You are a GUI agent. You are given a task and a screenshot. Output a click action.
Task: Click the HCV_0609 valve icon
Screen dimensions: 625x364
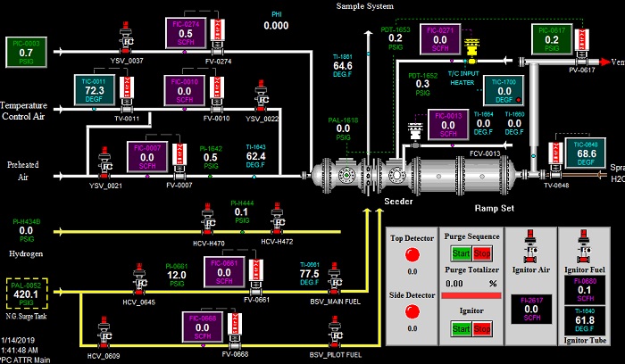tap(104, 333)
